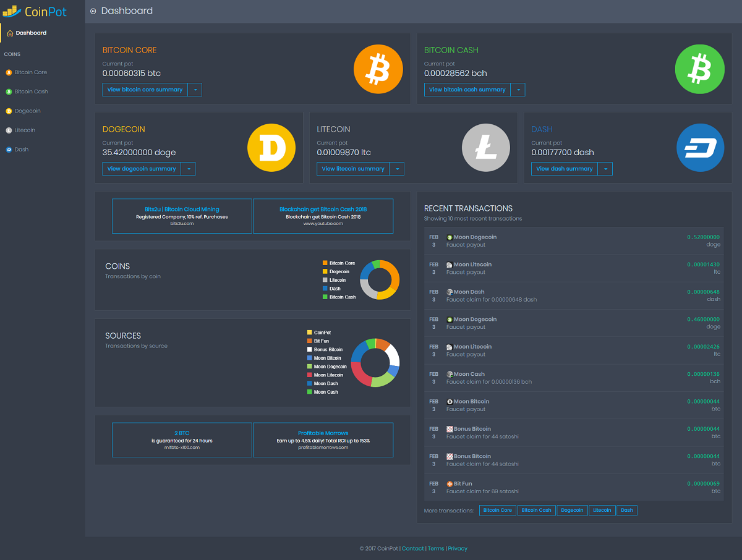Click the Bit Fun orange legend swatch
Viewport: 742px width, 560px height.
pyautogui.click(x=309, y=341)
